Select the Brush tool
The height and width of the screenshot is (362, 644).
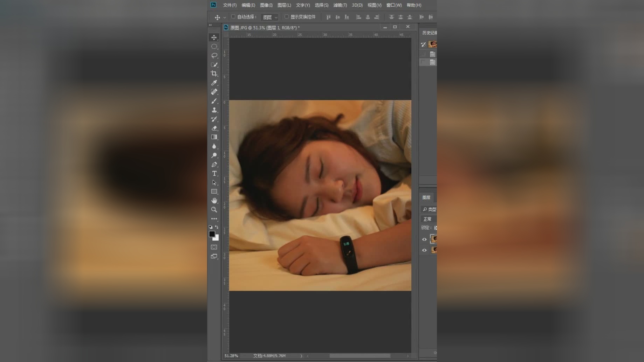214,101
